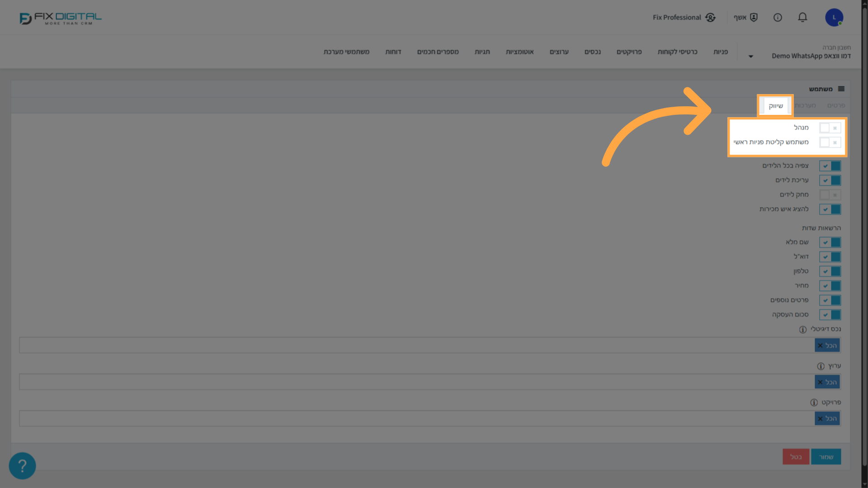868x488 pixels.
Task: Click the הרשאות שדות heading
Action: [821, 228]
